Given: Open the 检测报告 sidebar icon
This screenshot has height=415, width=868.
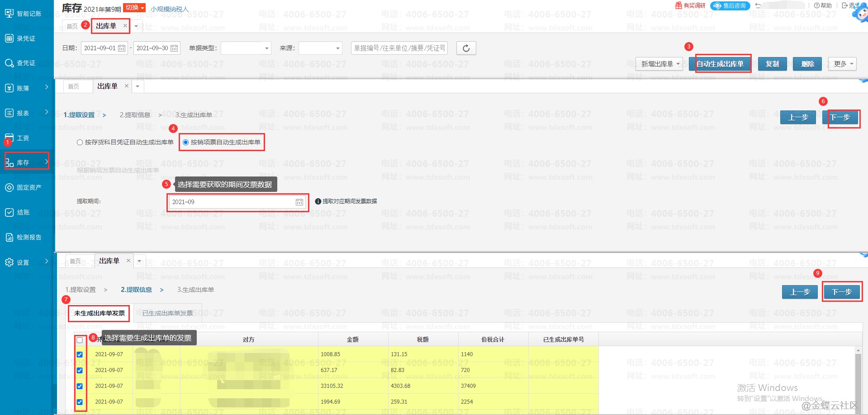Looking at the screenshot, I should point(9,237).
